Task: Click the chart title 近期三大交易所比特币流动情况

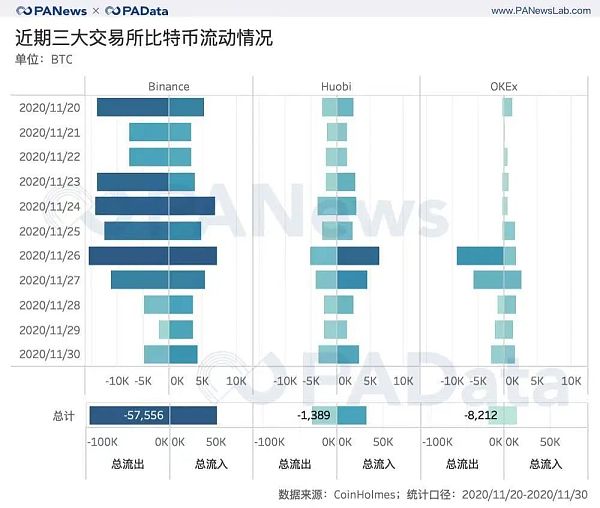Action: 144,40
